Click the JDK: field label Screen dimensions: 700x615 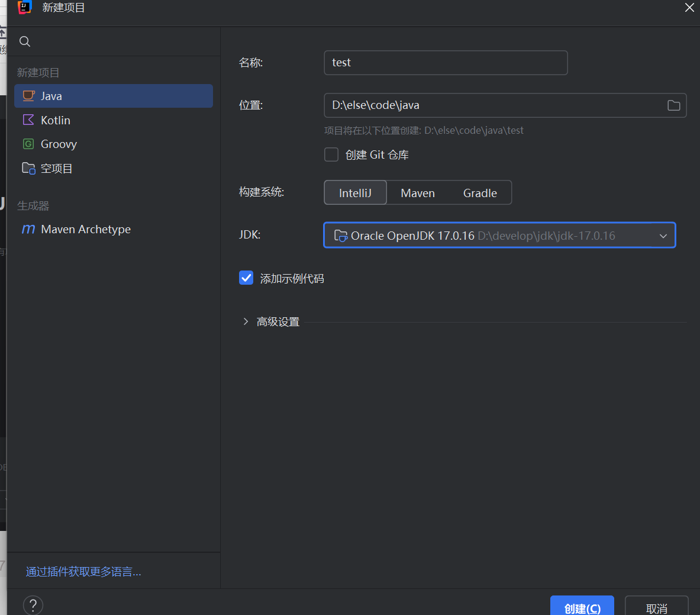[x=250, y=234]
